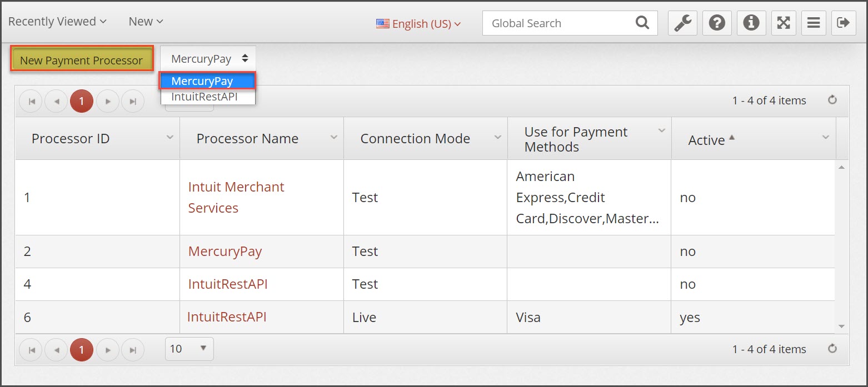Refresh the grid using the bottom refresh icon
Screen dimensions: 868x387
(x=832, y=349)
